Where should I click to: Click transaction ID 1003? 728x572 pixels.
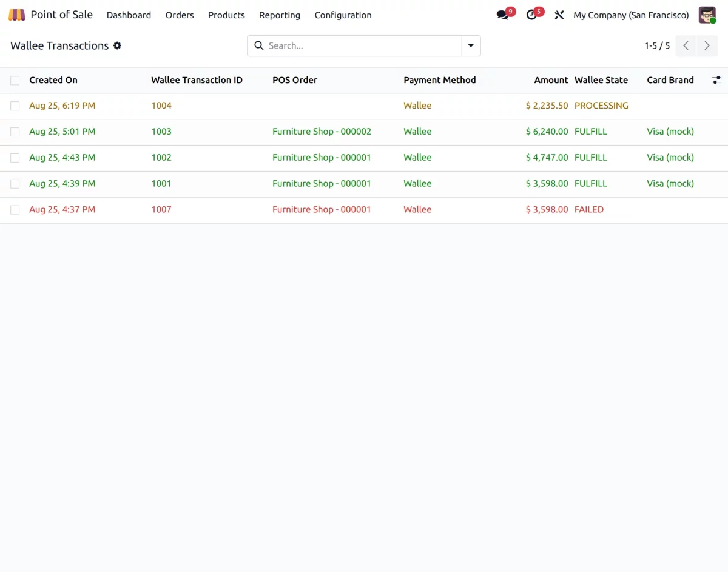[x=161, y=132]
